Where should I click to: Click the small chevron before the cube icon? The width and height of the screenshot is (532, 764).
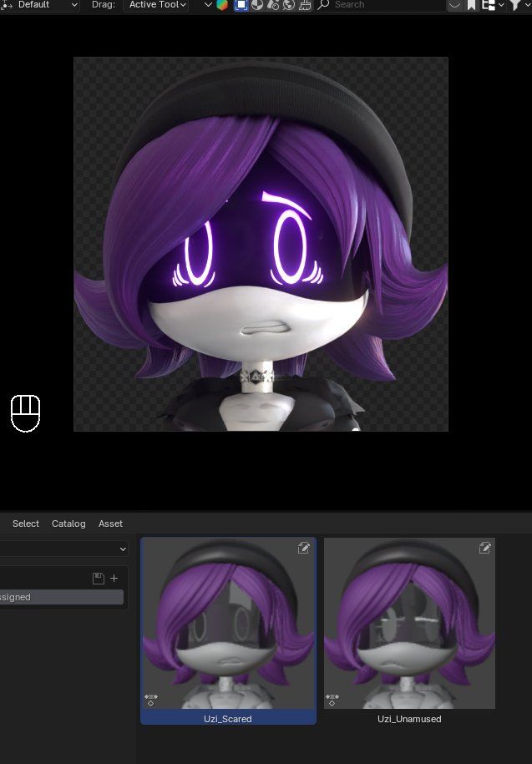pos(208,5)
